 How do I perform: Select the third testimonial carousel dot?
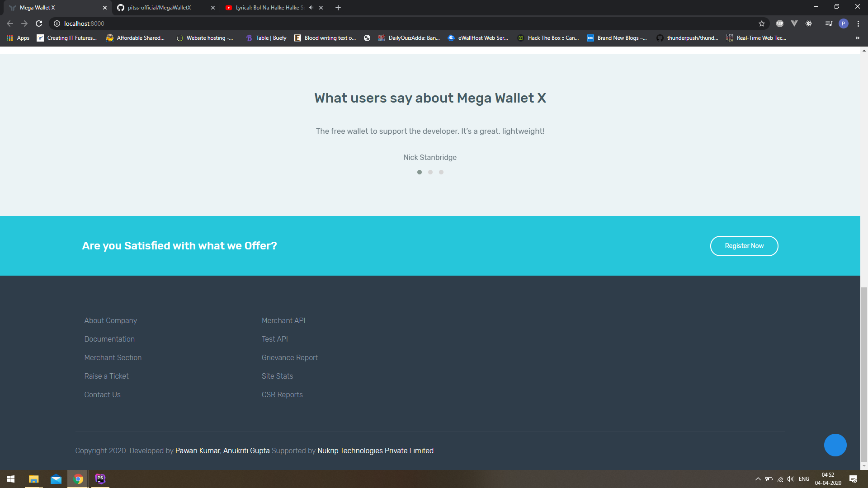441,172
